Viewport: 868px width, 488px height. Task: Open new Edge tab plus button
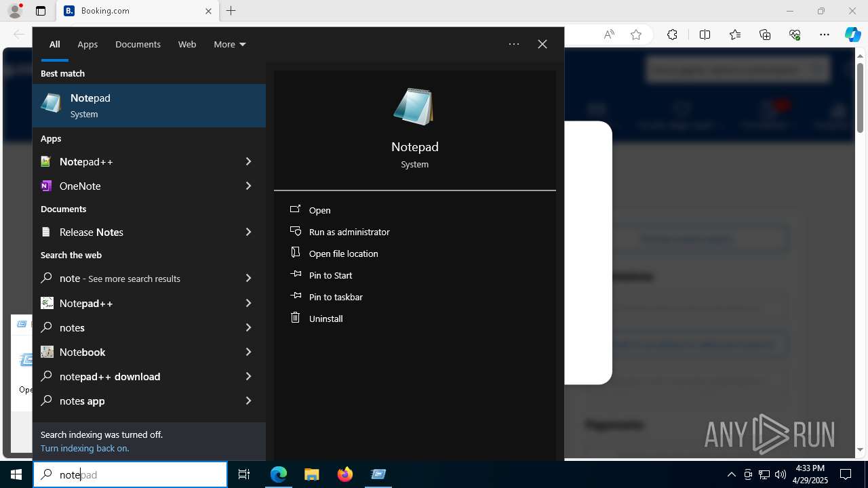click(231, 11)
